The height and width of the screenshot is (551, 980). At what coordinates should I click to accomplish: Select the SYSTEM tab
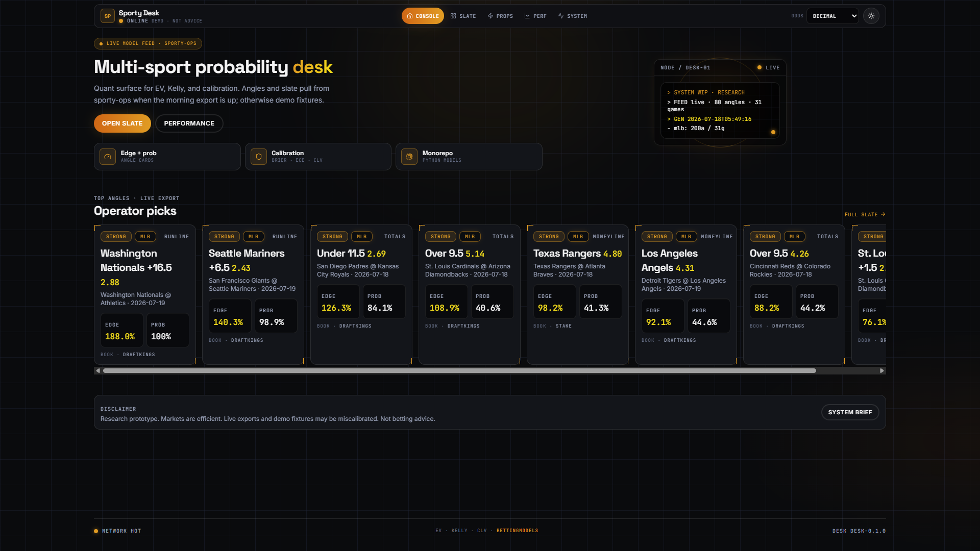tap(572, 16)
